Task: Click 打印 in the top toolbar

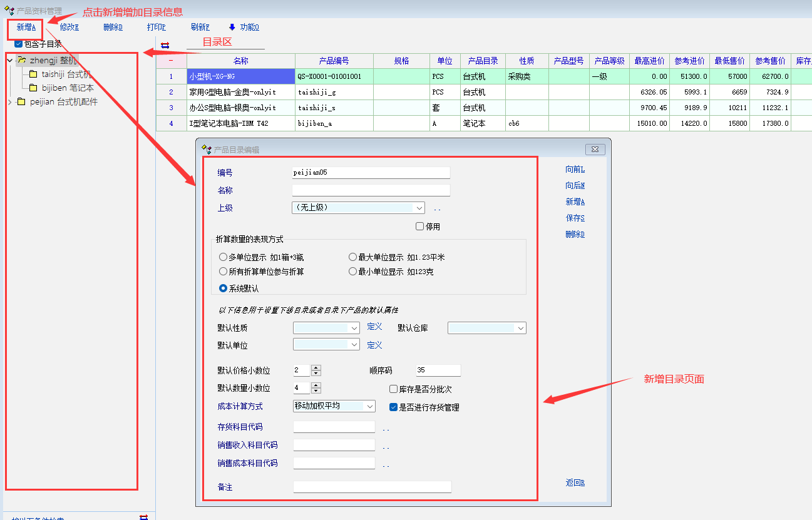Action: tap(156, 27)
